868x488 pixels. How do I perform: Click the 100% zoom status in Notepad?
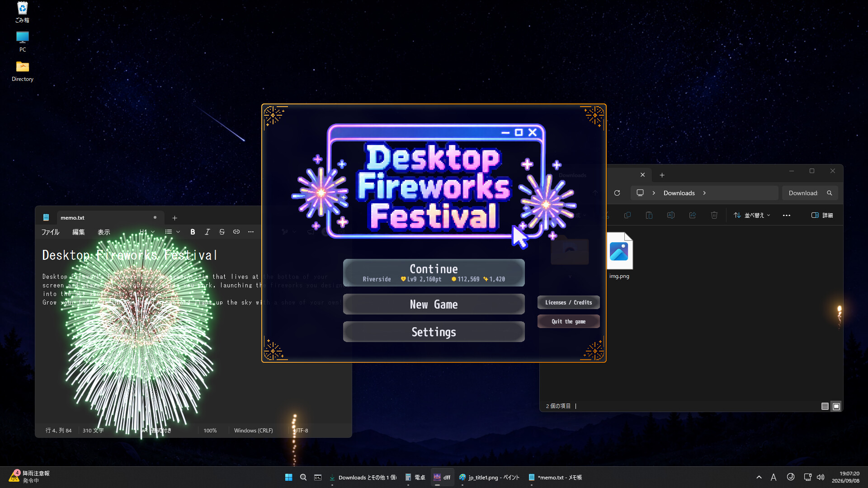(x=210, y=431)
